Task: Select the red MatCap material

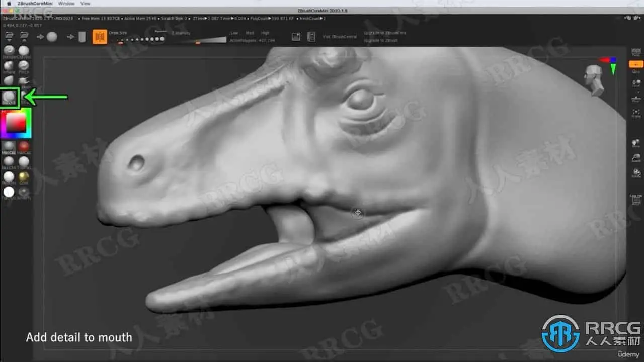Action: coord(24,146)
